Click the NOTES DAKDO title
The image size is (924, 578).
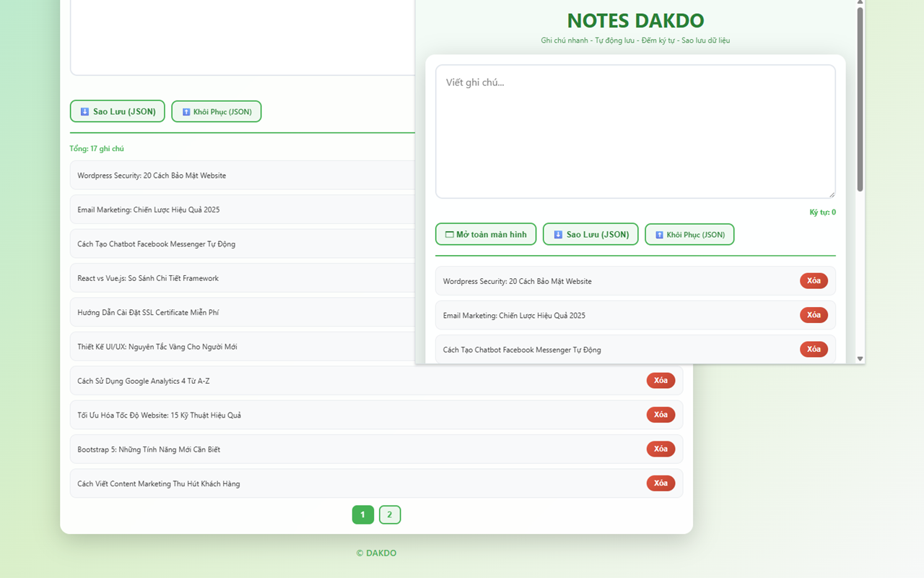(635, 20)
